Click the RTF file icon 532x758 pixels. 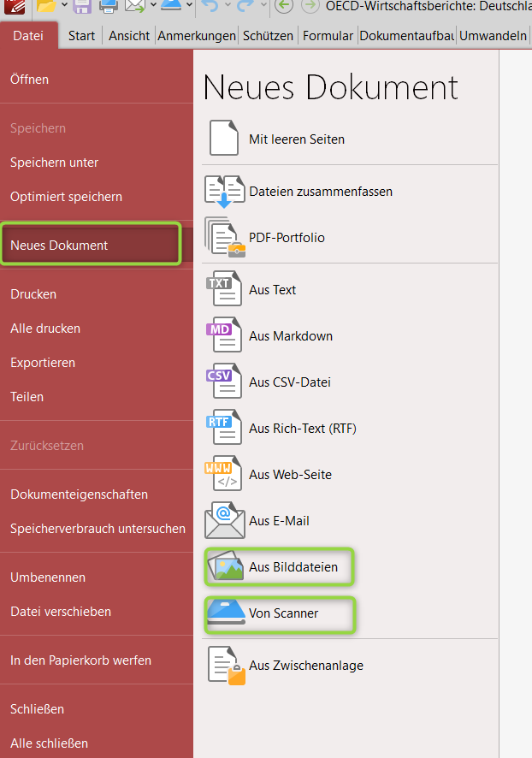pos(224,428)
